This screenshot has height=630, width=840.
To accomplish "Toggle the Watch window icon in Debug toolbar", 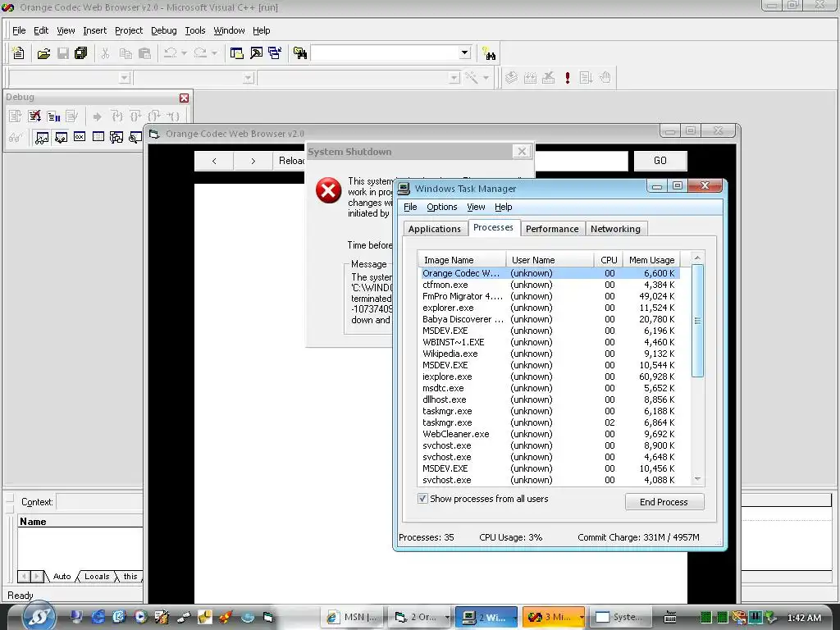I will tap(41, 137).
